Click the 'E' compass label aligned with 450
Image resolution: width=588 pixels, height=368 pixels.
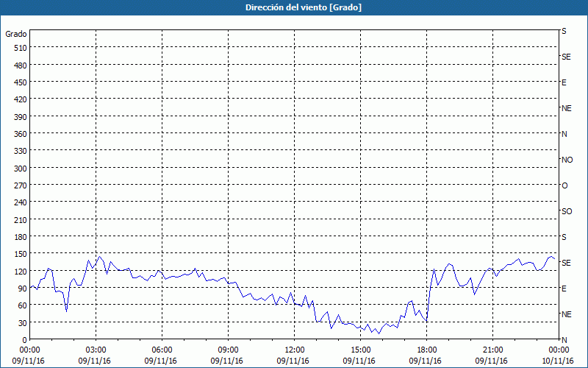click(x=564, y=82)
